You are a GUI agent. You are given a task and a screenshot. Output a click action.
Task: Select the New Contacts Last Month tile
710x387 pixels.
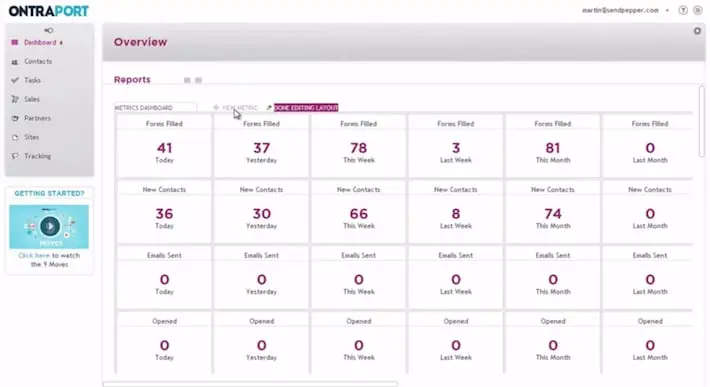(x=648, y=211)
